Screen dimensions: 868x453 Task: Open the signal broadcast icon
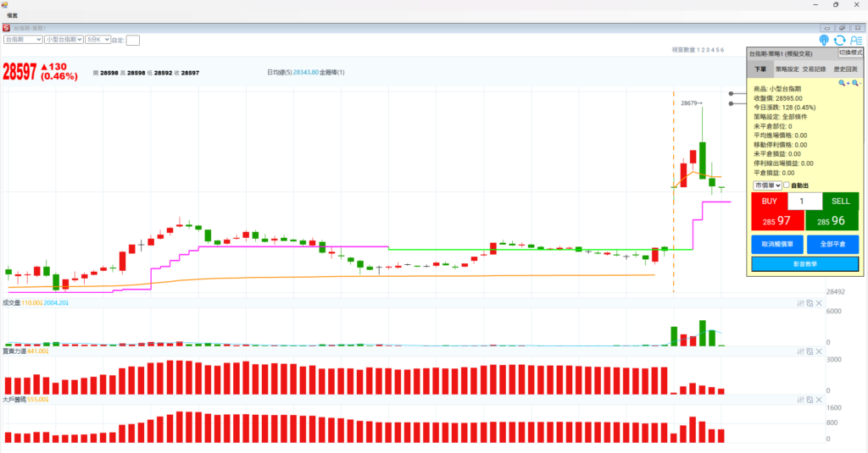824,40
